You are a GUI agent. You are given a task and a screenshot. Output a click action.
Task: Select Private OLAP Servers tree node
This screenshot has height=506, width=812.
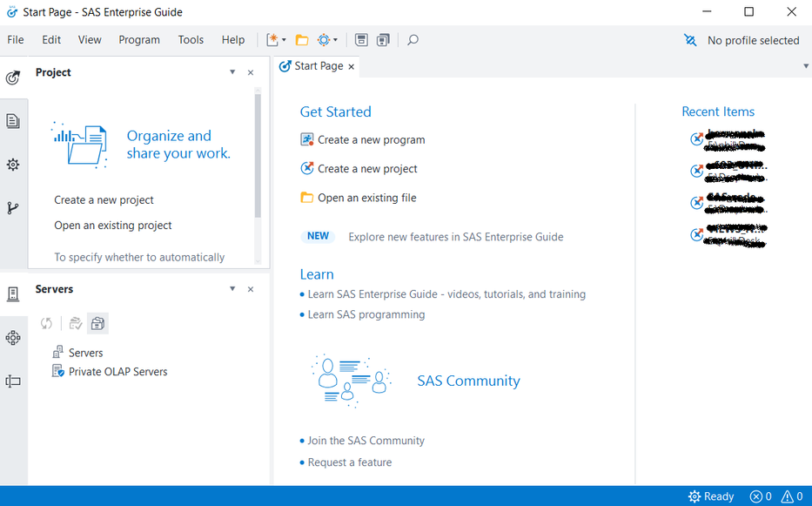pos(117,372)
